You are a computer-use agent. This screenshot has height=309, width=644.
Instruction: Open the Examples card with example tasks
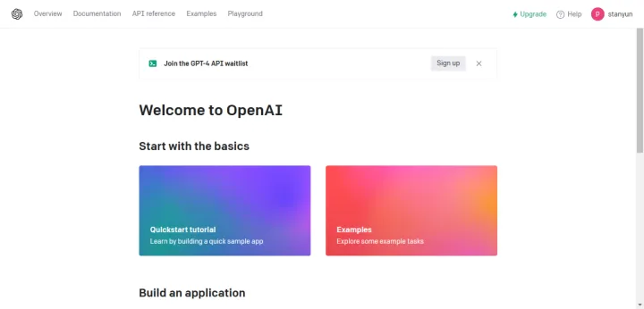411,211
